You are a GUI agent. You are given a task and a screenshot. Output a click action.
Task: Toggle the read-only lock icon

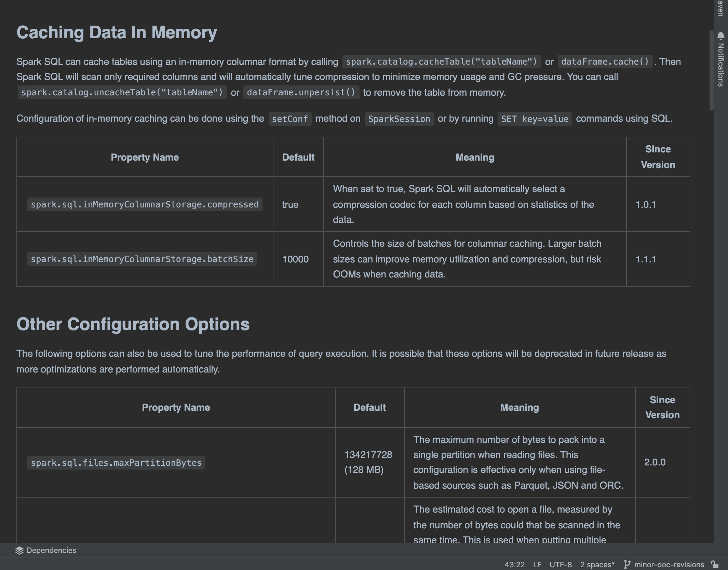pos(715,565)
